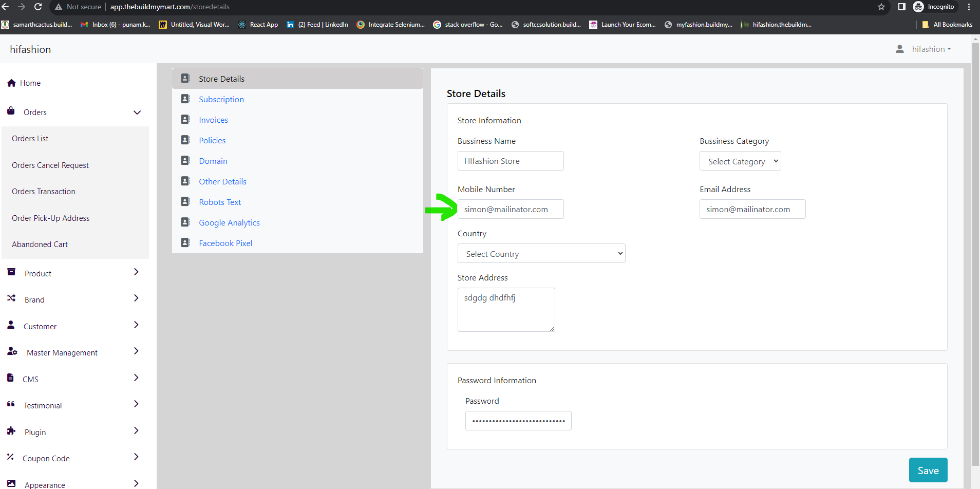Open the Select Category dropdown
980x489 pixels.
click(x=740, y=161)
